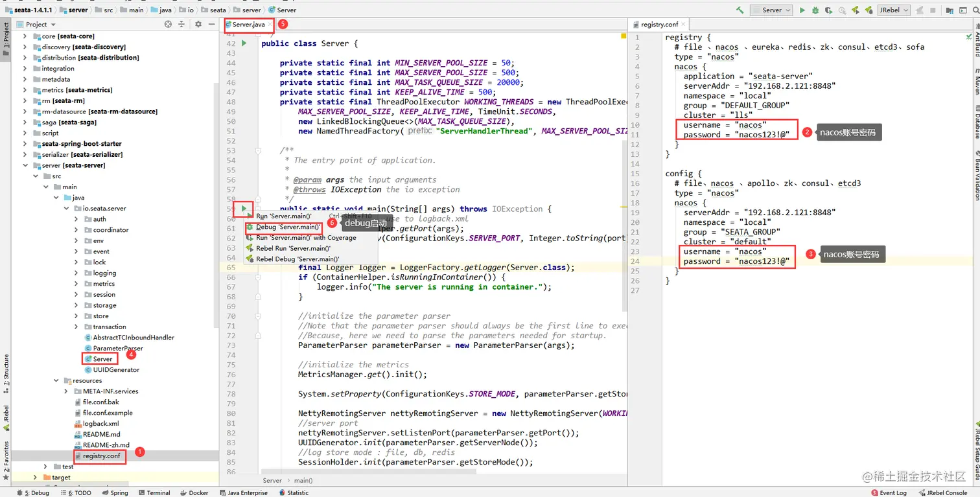Open the Docker tool window tab
980x497 pixels.
tap(194, 492)
